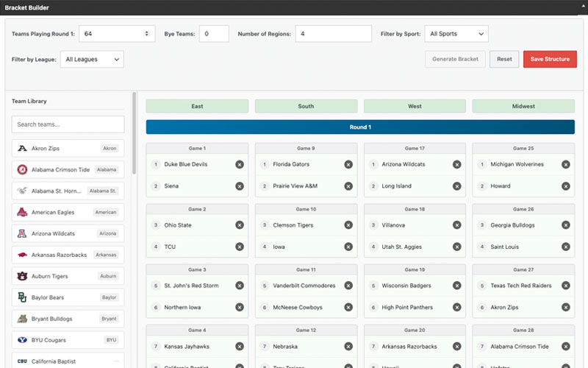Click the Team Library scrollbar
This screenshot has width=588, height=368.
pyautogui.click(x=135, y=133)
